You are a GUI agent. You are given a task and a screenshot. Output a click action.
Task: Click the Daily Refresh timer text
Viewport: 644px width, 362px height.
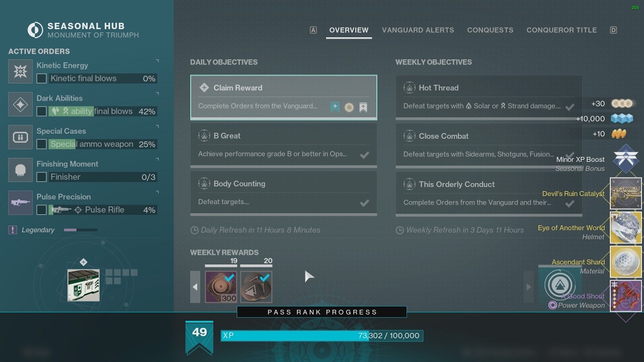(260, 230)
